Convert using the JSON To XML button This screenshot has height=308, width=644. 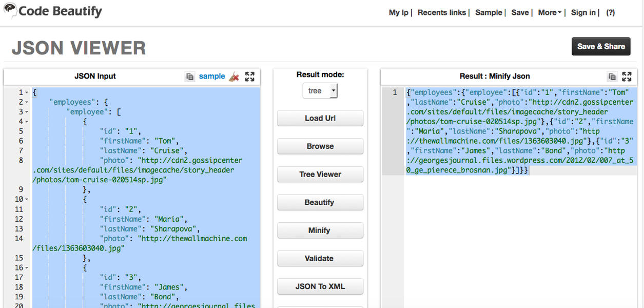pos(320,286)
